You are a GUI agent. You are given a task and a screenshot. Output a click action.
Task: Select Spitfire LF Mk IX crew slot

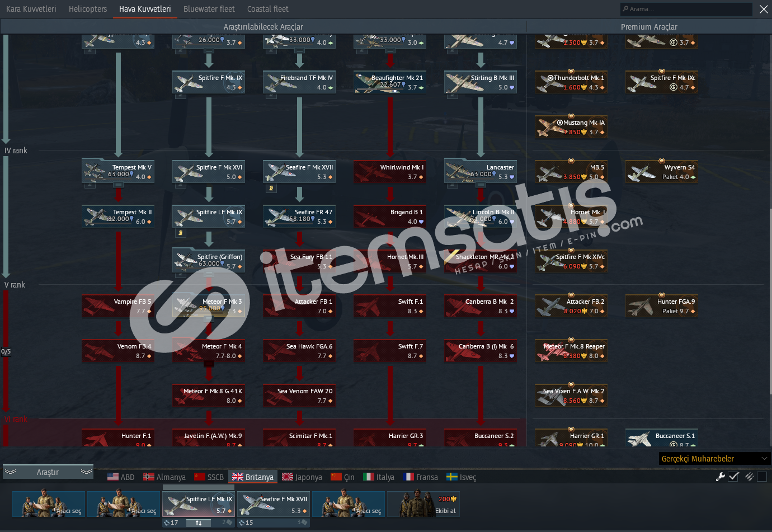[199, 504]
